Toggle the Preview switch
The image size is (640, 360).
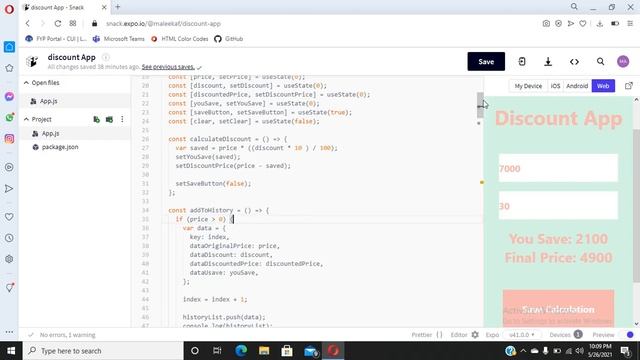628,335
